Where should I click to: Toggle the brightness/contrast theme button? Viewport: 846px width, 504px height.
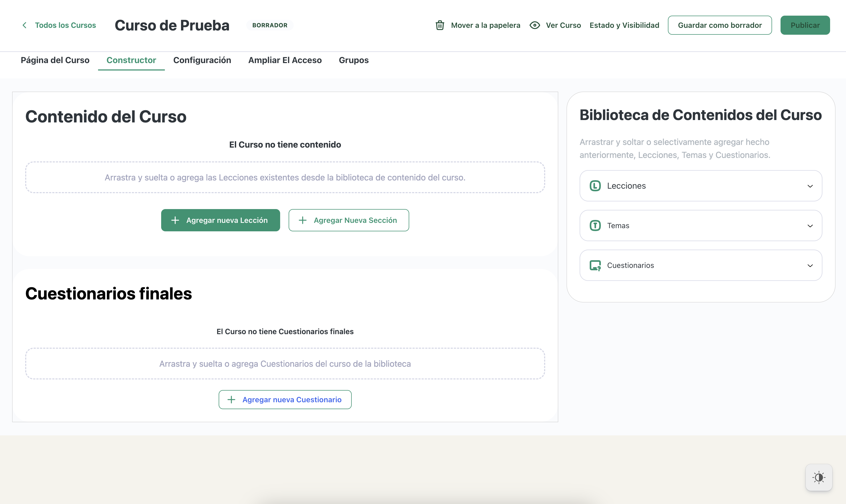point(819,477)
